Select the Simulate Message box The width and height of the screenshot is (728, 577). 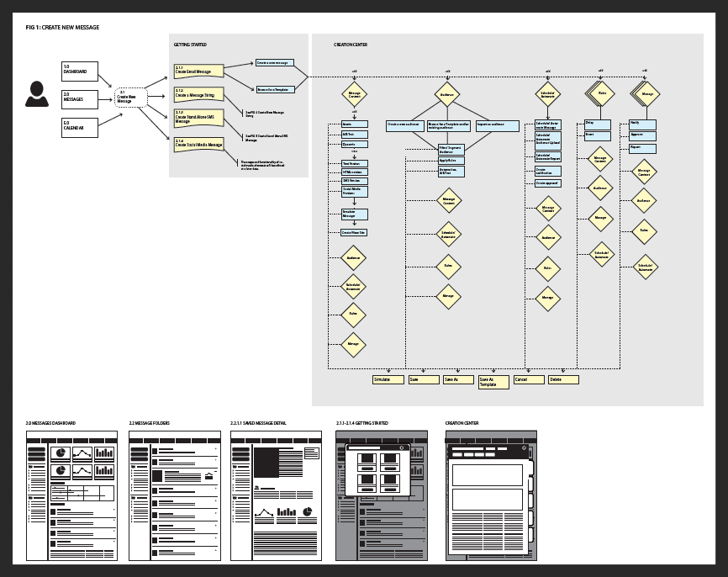pos(355,214)
